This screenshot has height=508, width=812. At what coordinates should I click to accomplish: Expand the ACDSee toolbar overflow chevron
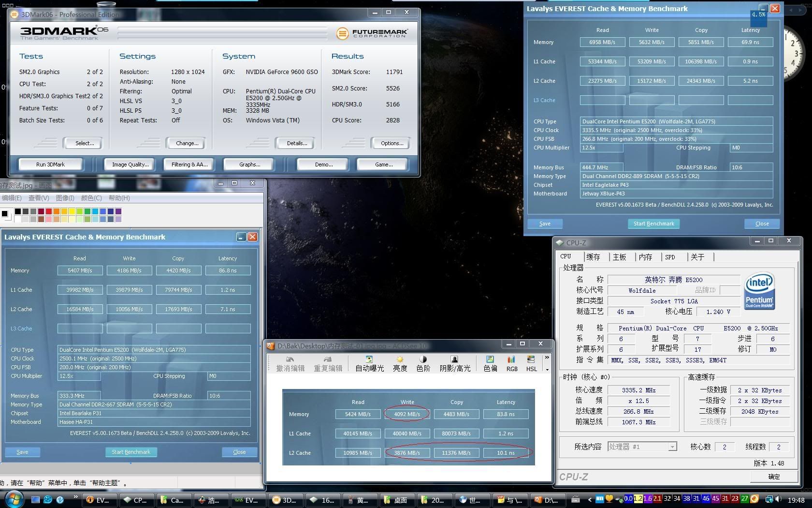pos(547,358)
